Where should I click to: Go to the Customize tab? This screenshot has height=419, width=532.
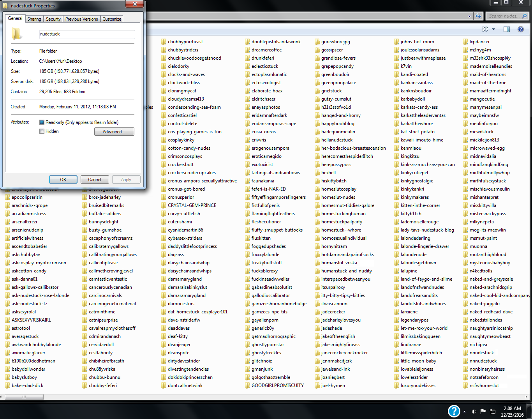click(x=112, y=19)
